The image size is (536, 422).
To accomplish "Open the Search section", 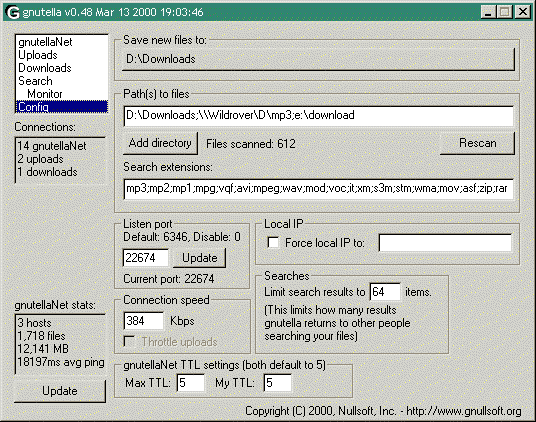I will [x=62, y=81].
